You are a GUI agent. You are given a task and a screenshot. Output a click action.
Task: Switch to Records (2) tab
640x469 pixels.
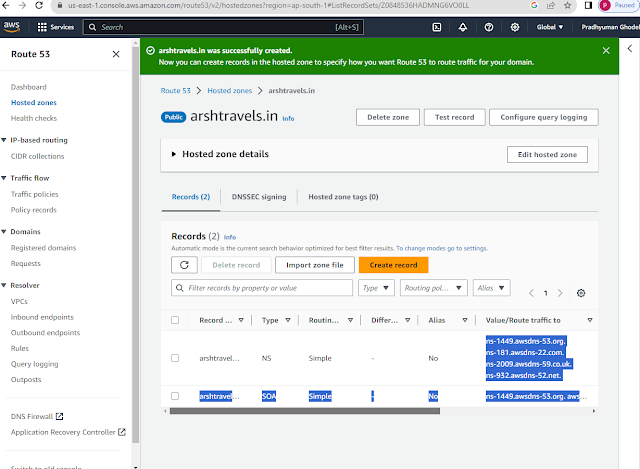click(x=191, y=197)
